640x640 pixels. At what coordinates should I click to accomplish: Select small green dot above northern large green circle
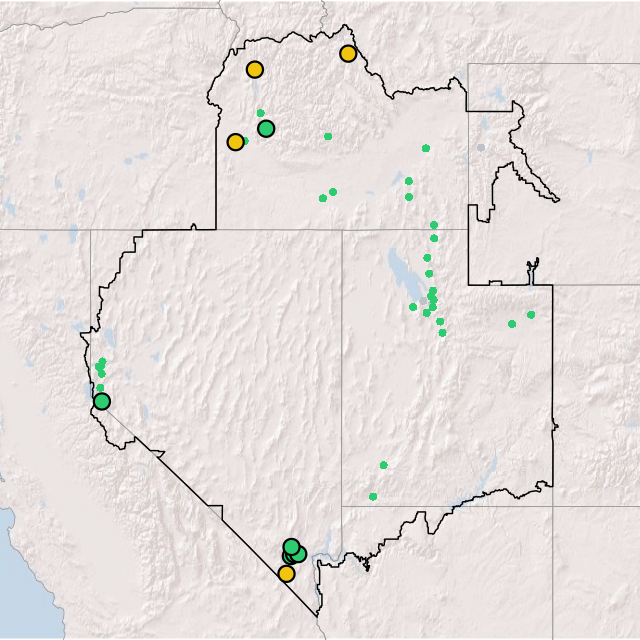pyautogui.click(x=261, y=113)
